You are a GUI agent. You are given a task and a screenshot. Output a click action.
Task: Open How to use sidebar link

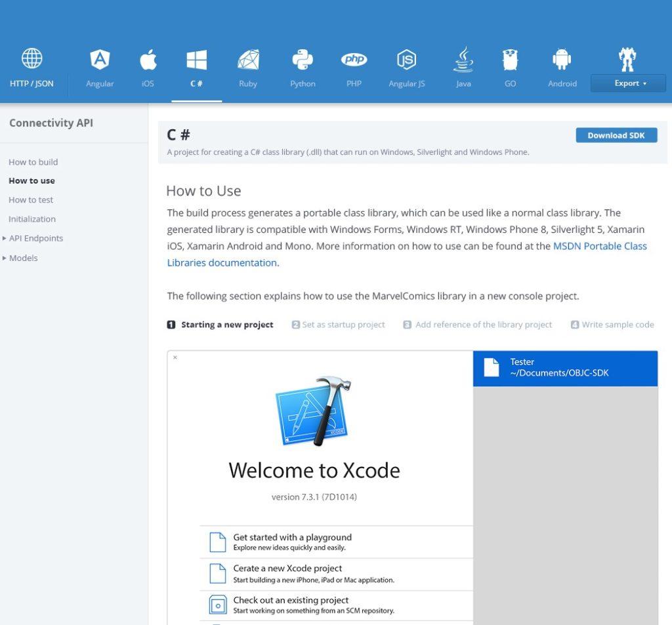pos(31,181)
